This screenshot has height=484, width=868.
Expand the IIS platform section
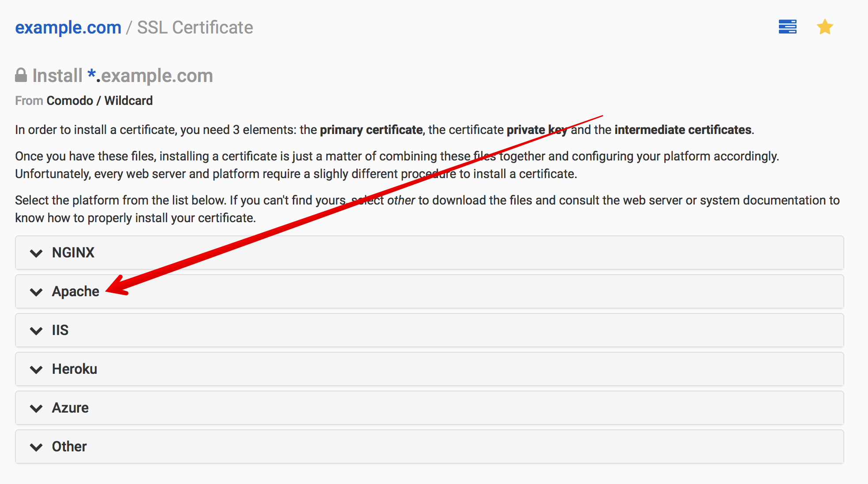[429, 330]
